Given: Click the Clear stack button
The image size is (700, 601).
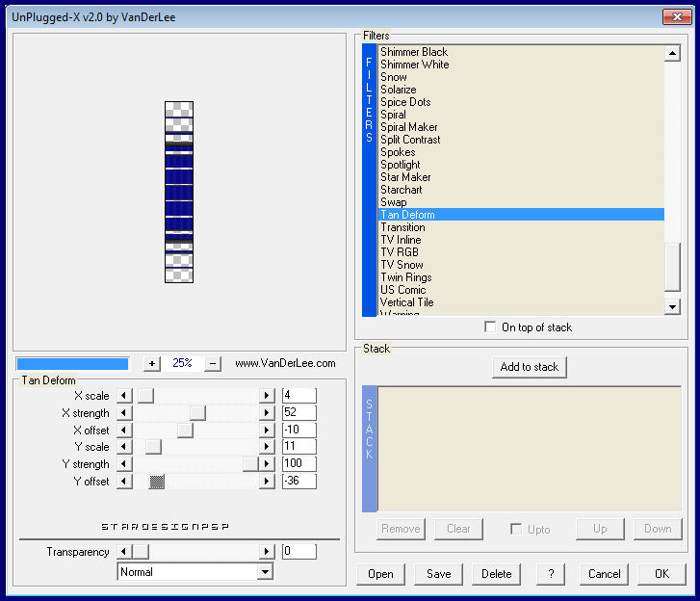Looking at the screenshot, I should 458,529.
